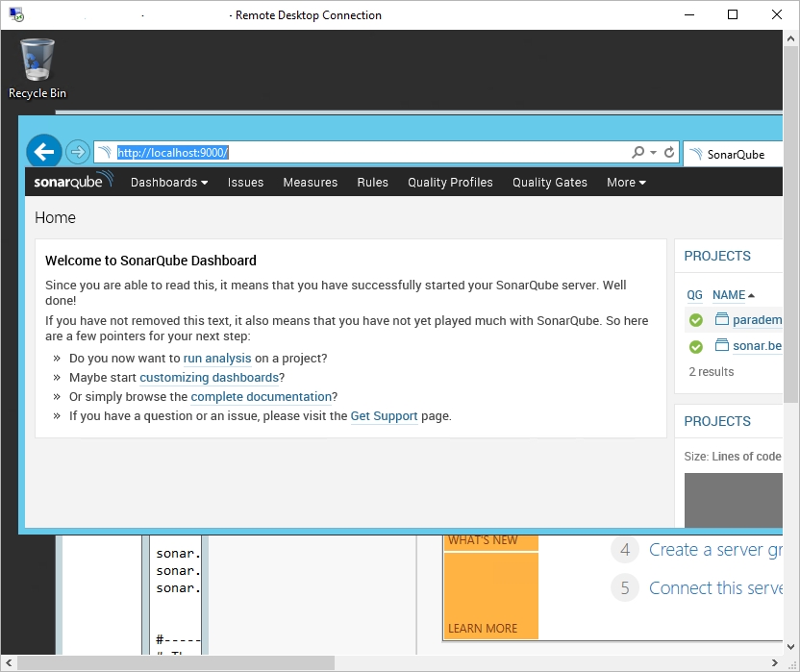Click the Remote Desktop Connection title icon
Screen dimensions: 800x672
coord(16,14)
